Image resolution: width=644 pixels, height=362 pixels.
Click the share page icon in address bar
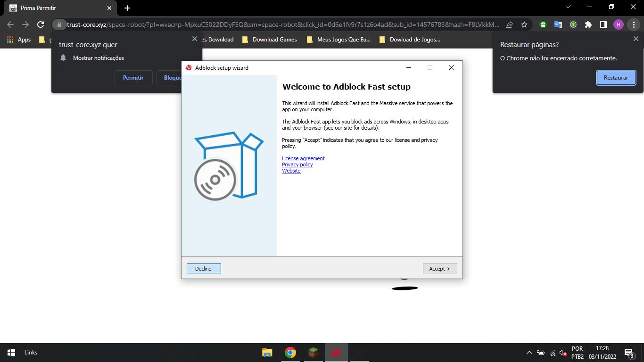pos(509,25)
